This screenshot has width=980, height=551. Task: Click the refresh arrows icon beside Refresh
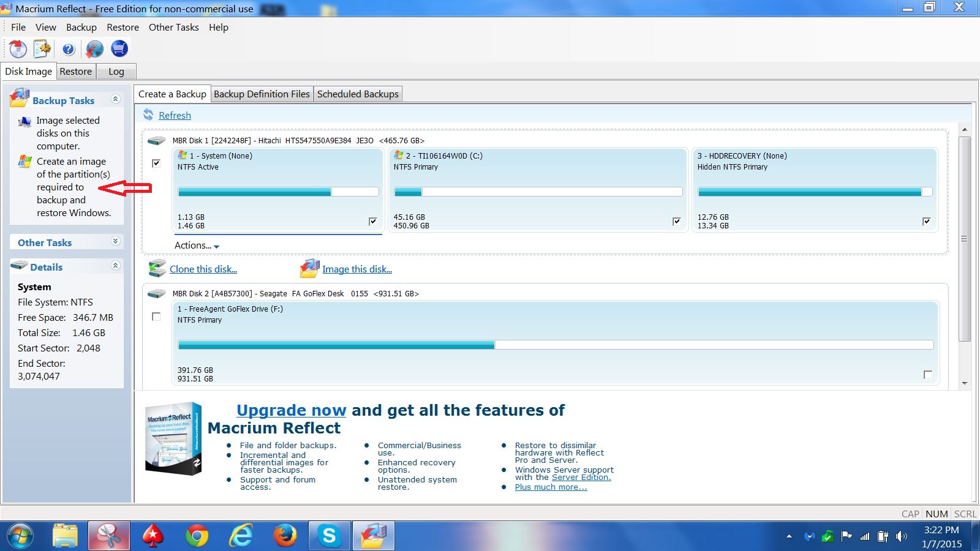[x=148, y=114]
